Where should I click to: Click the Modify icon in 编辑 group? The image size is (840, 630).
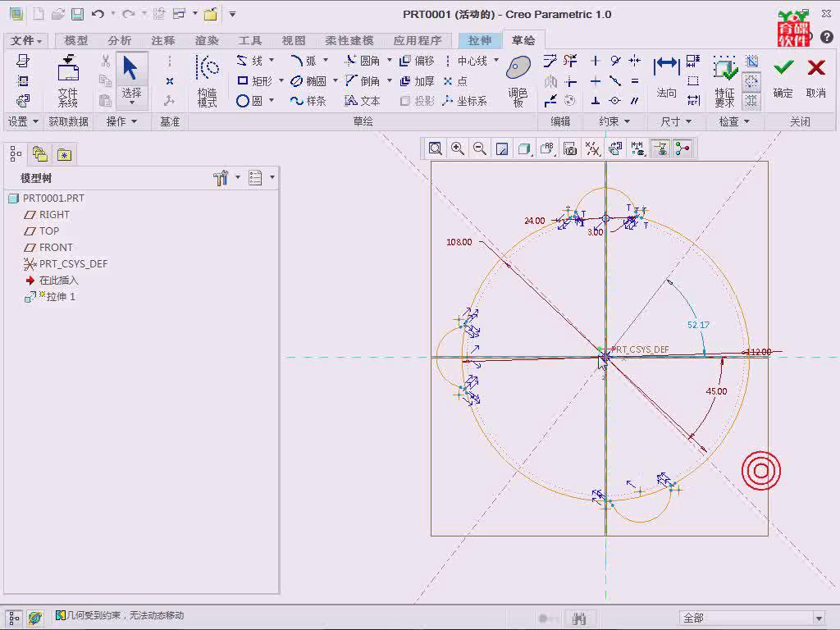(550, 61)
